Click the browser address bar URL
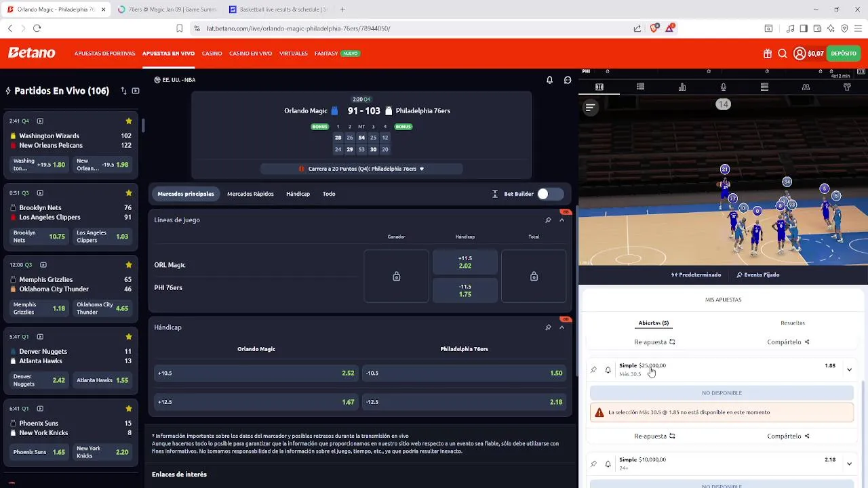The width and height of the screenshot is (868, 488). [x=298, y=28]
